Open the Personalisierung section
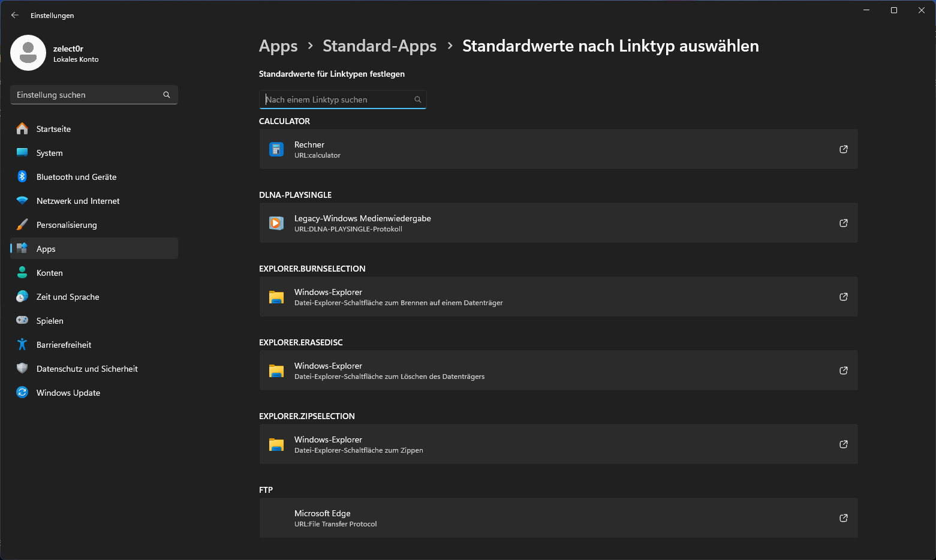936x560 pixels. pyautogui.click(x=67, y=225)
